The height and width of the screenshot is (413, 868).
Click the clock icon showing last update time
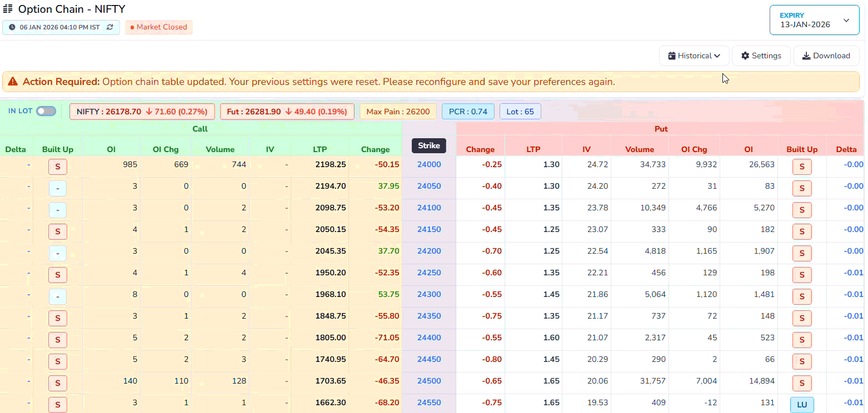[x=11, y=27]
